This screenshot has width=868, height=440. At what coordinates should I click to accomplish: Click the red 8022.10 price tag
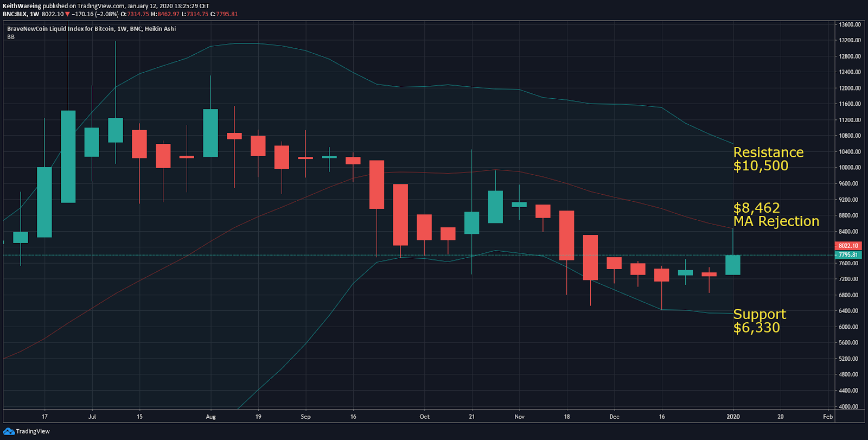coord(848,246)
